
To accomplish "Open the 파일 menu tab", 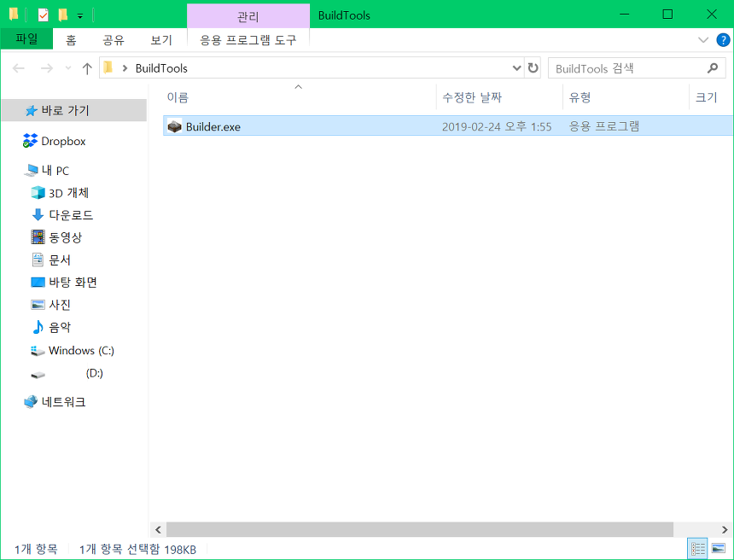I will click(x=26, y=39).
